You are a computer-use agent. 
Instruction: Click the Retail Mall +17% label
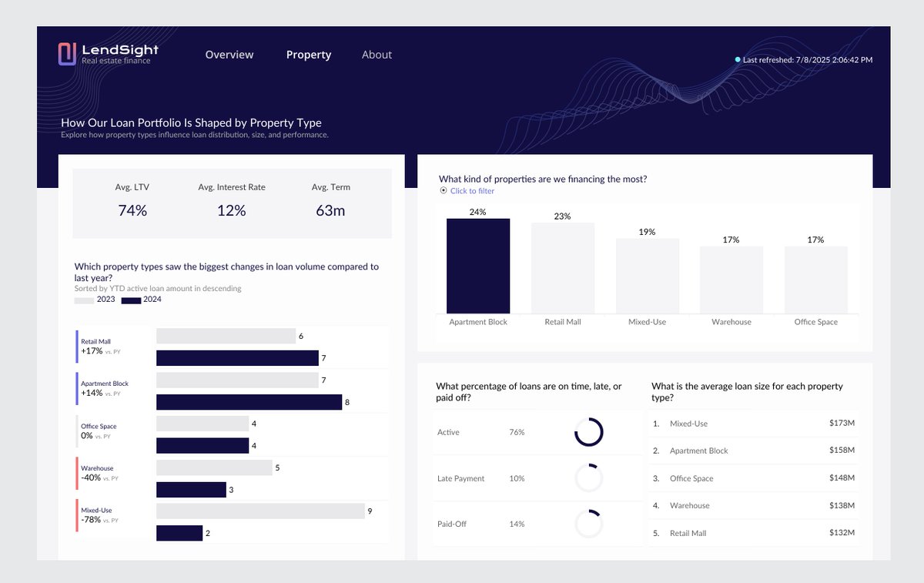[102, 347]
